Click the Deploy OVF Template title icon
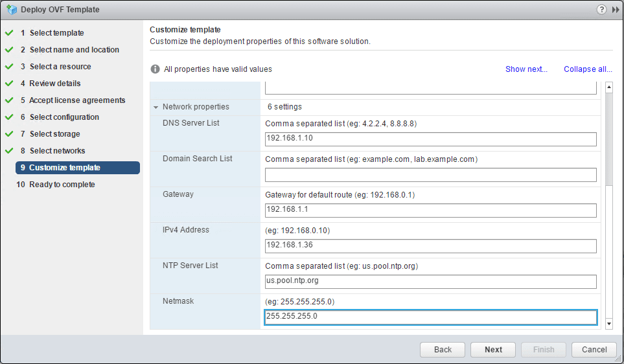This screenshot has height=364, width=624. pos(11,10)
